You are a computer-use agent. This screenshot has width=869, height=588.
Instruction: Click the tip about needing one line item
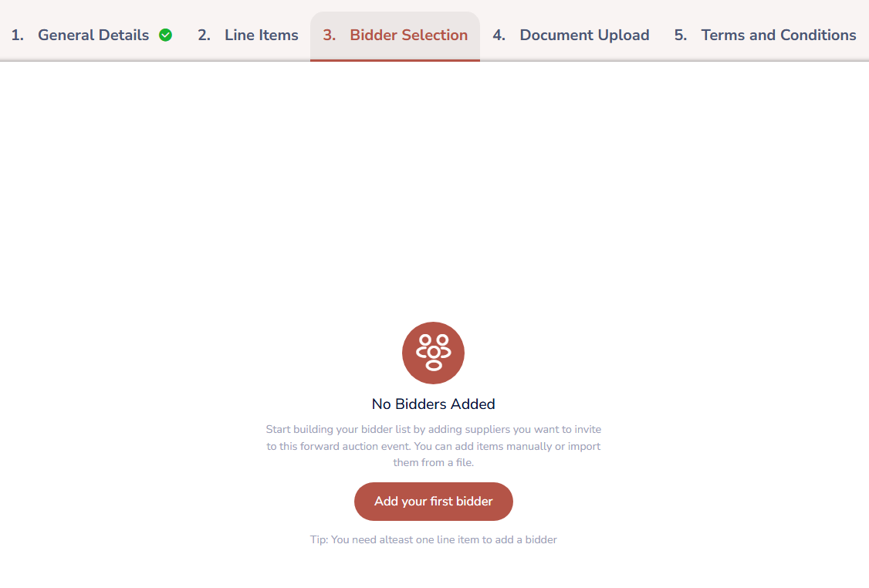434,539
